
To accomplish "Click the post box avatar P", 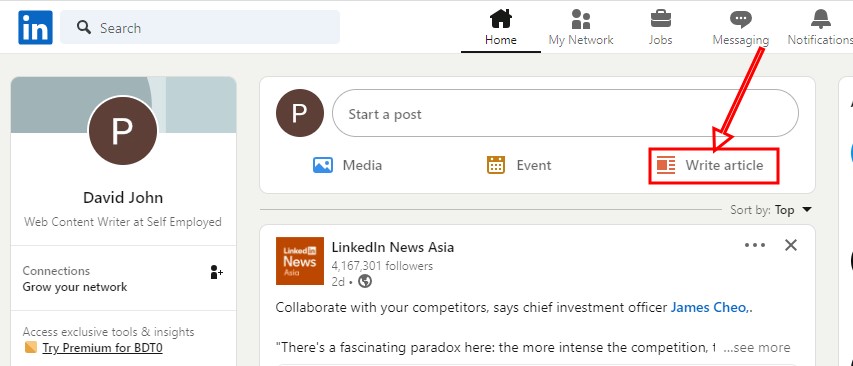I will click(300, 113).
